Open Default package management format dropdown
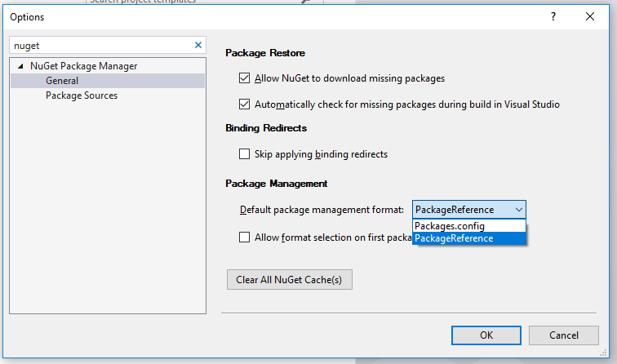Viewport: 617px width, 364px height. [x=469, y=210]
